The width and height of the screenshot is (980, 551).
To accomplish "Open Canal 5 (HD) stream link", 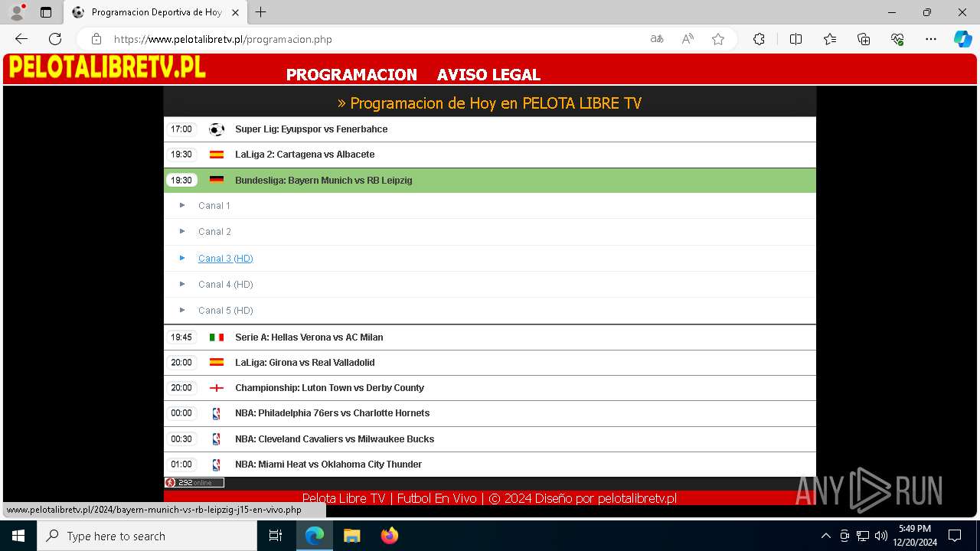I will (226, 311).
